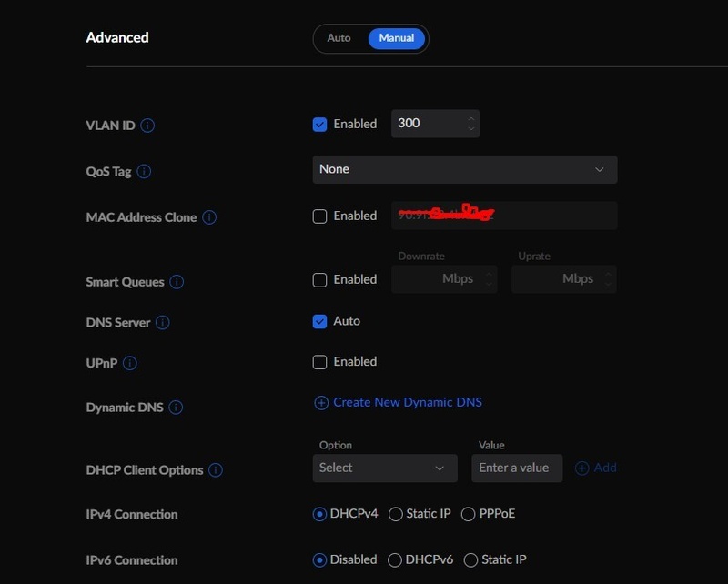Click the MAC Address Clone info icon
The width and height of the screenshot is (728, 584).
point(209,217)
